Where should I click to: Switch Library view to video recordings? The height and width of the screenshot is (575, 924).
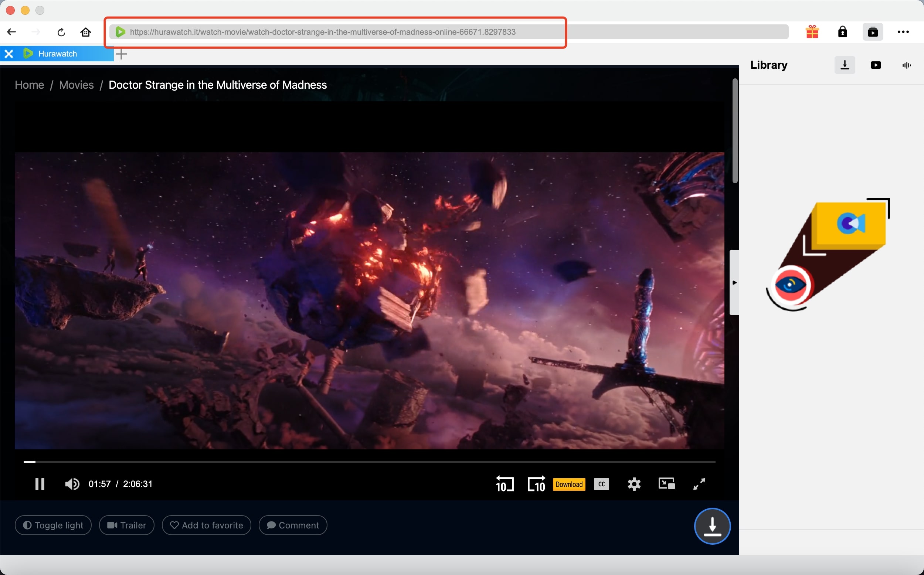[876, 65]
